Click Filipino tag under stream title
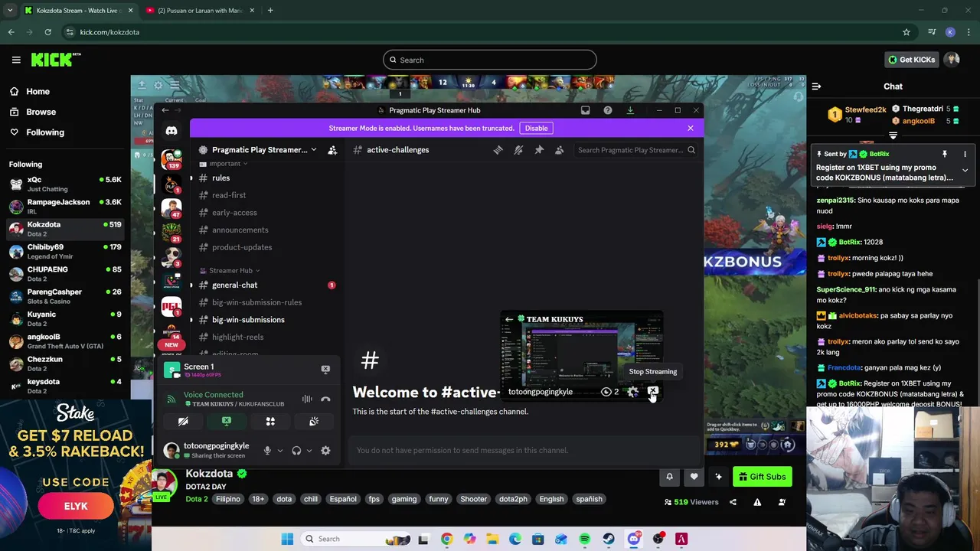The image size is (980, 551). pyautogui.click(x=228, y=499)
